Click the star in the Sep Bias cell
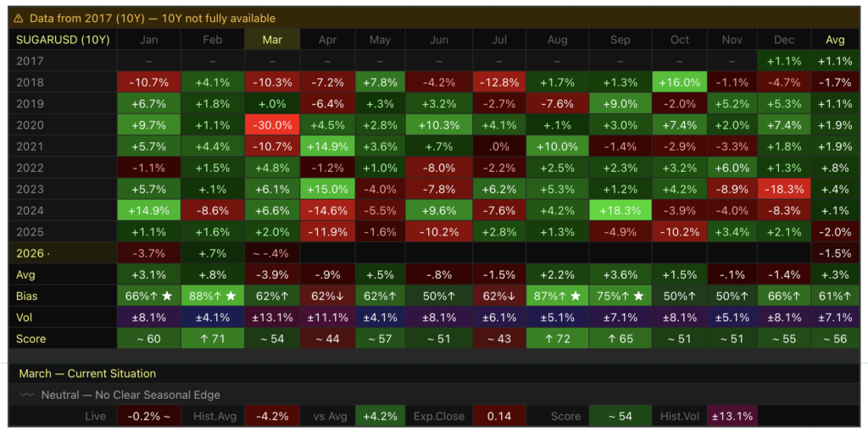This screenshot has width=868, height=437. (x=637, y=296)
